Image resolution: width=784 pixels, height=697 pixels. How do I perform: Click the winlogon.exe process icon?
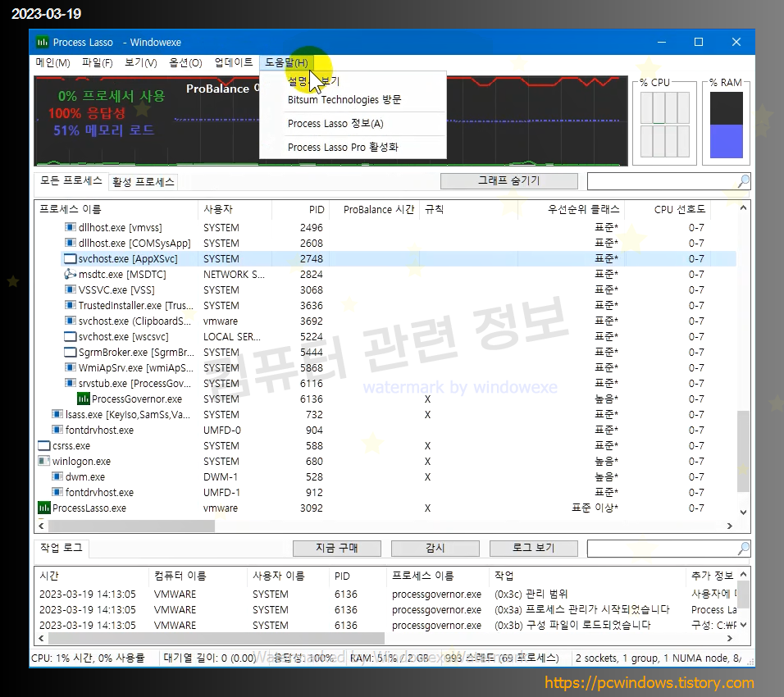click(44, 461)
